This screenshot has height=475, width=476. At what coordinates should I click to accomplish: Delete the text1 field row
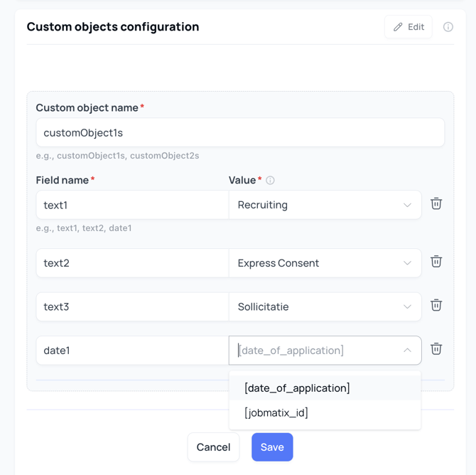click(x=436, y=204)
